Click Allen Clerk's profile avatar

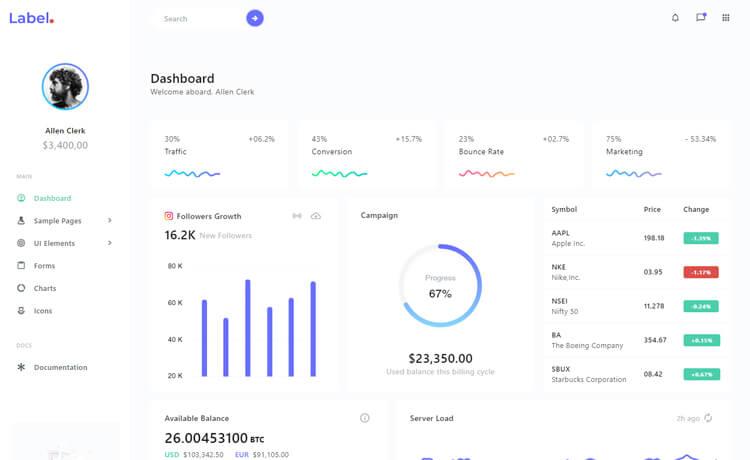(x=65, y=87)
